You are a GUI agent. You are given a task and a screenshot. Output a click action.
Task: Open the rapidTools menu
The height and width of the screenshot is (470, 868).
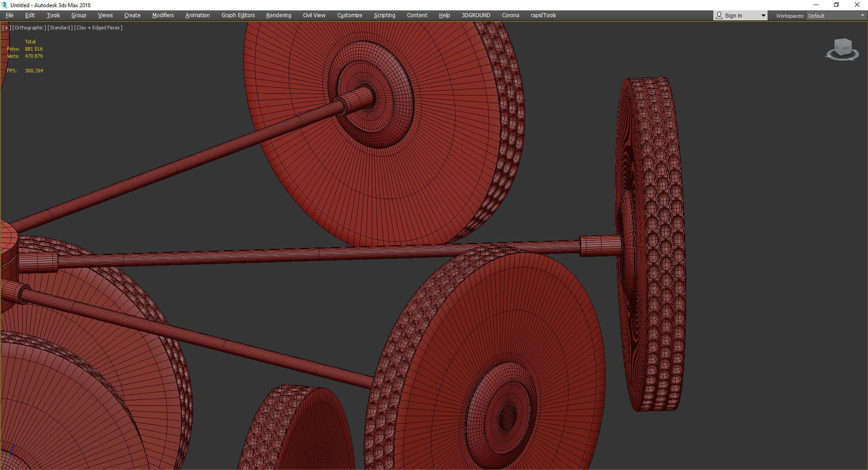point(543,15)
